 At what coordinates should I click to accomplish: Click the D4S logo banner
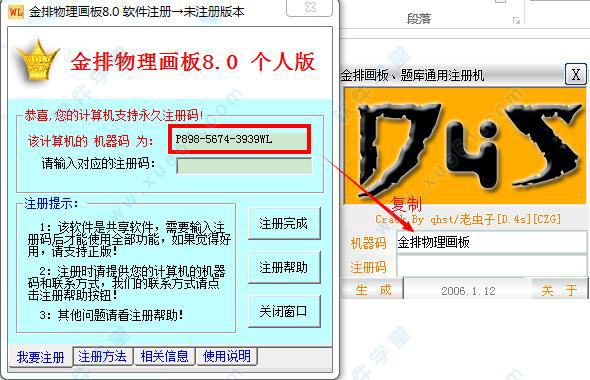(x=465, y=146)
